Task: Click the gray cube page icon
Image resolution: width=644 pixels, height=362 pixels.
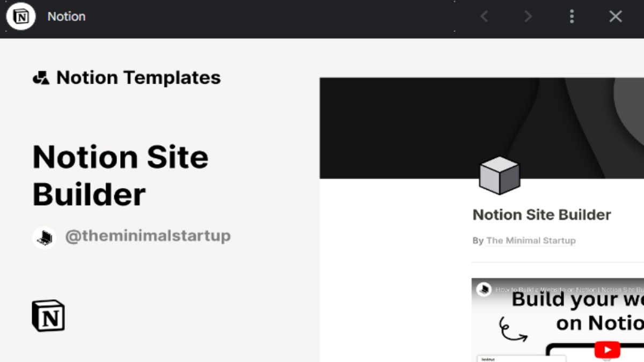Action: (x=499, y=175)
